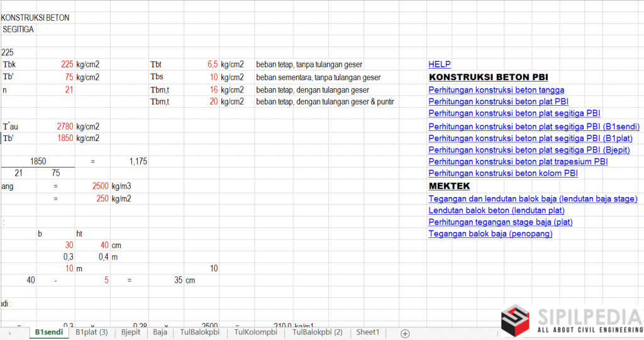Screen dimensions: 644x340
Task: Select the Baja sheet tab
Action: pyautogui.click(x=160, y=332)
